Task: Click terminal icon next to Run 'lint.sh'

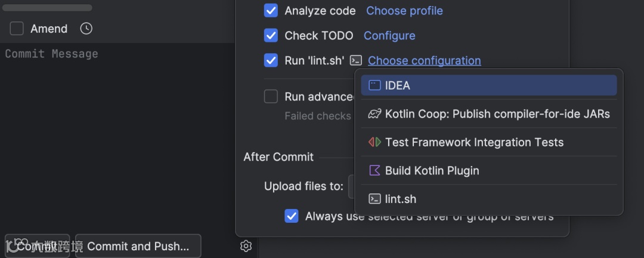Action: (356, 60)
